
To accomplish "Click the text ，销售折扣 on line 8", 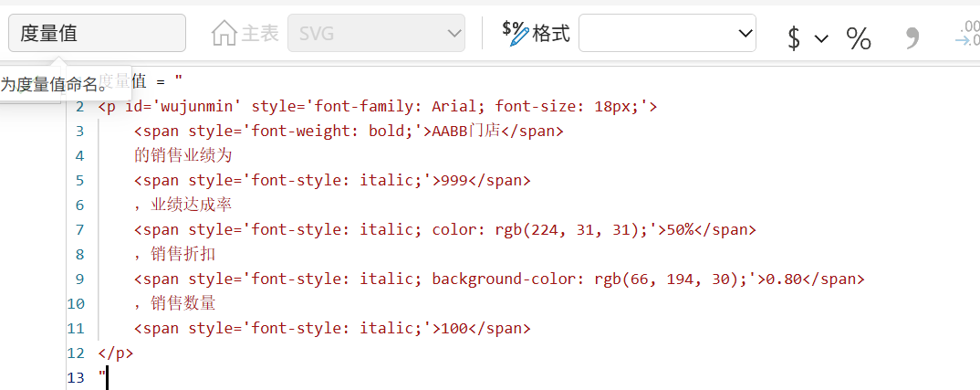I will point(175,254).
